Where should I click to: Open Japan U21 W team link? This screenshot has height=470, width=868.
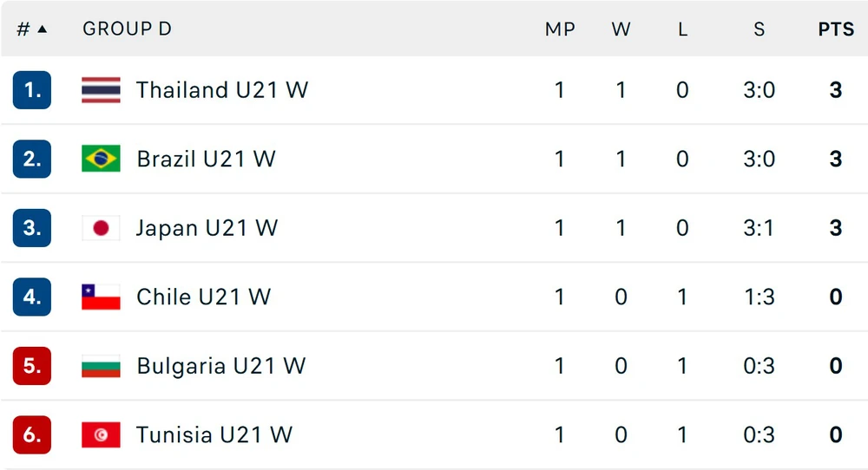pos(207,228)
